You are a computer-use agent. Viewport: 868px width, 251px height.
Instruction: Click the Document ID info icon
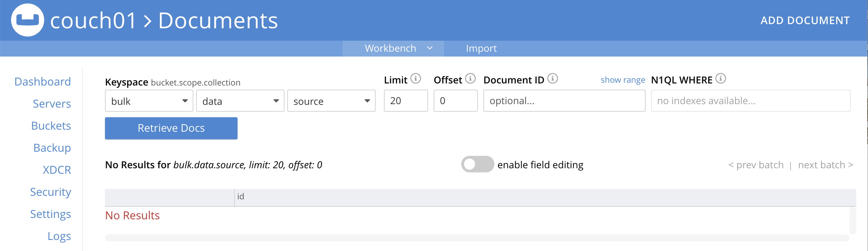552,79
